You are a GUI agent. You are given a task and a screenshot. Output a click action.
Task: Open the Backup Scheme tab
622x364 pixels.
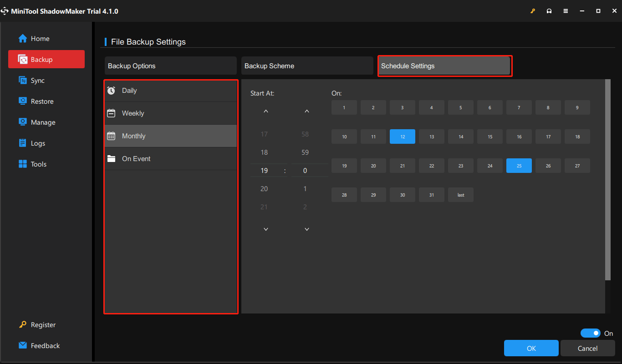coord(307,66)
